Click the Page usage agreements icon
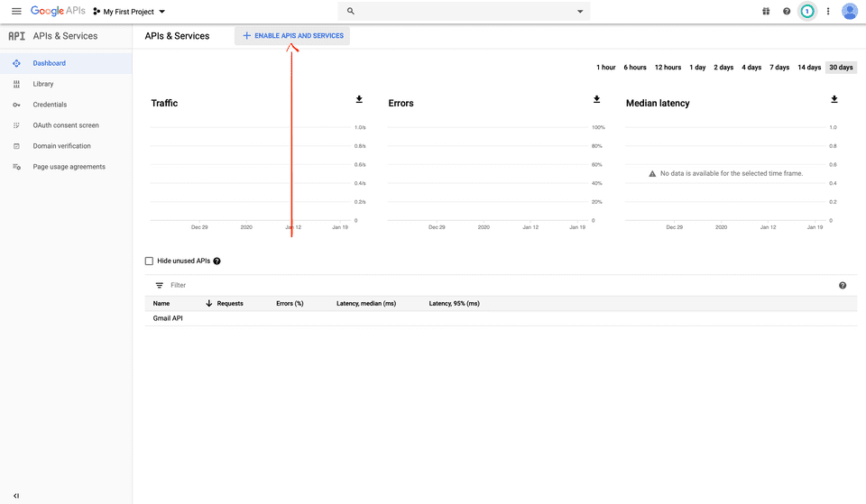This screenshot has width=866, height=504. click(x=16, y=167)
